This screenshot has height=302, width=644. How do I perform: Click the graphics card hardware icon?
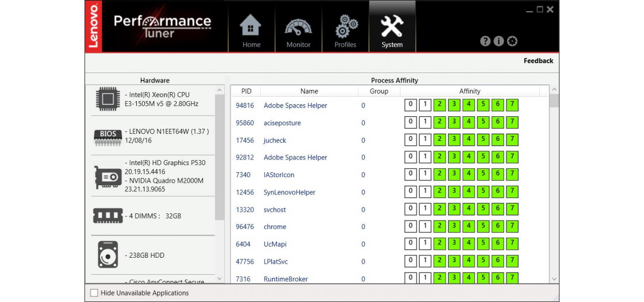[x=108, y=178]
